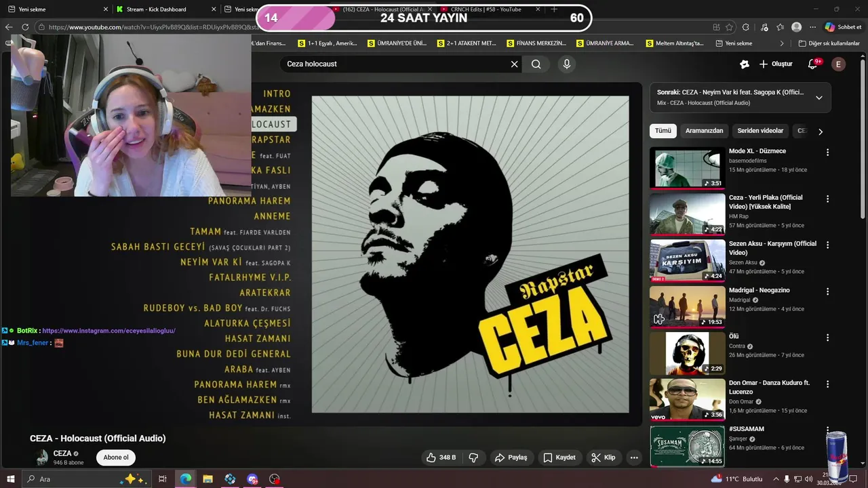This screenshot has height=488, width=868.
Task: Open options for Mode XL - Düzmece
Action: point(827,152)
